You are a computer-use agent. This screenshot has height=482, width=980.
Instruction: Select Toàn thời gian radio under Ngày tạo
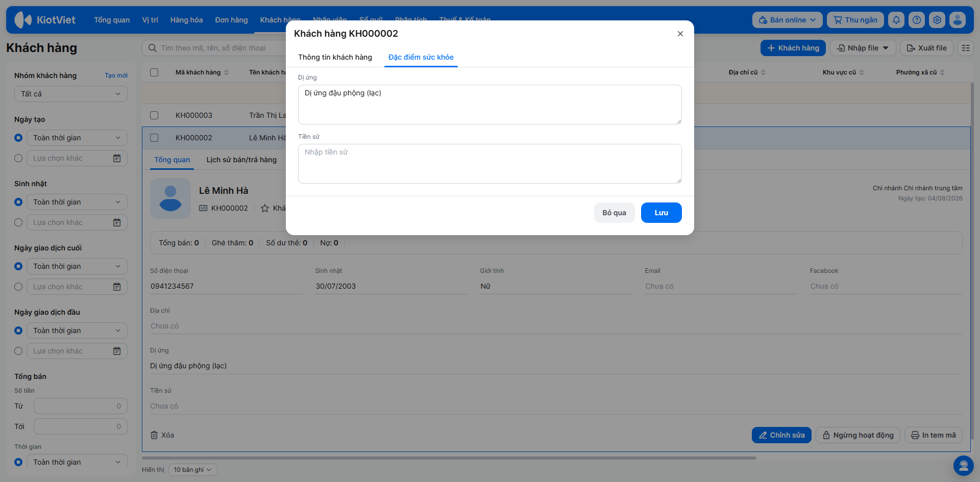coord(18,138)
